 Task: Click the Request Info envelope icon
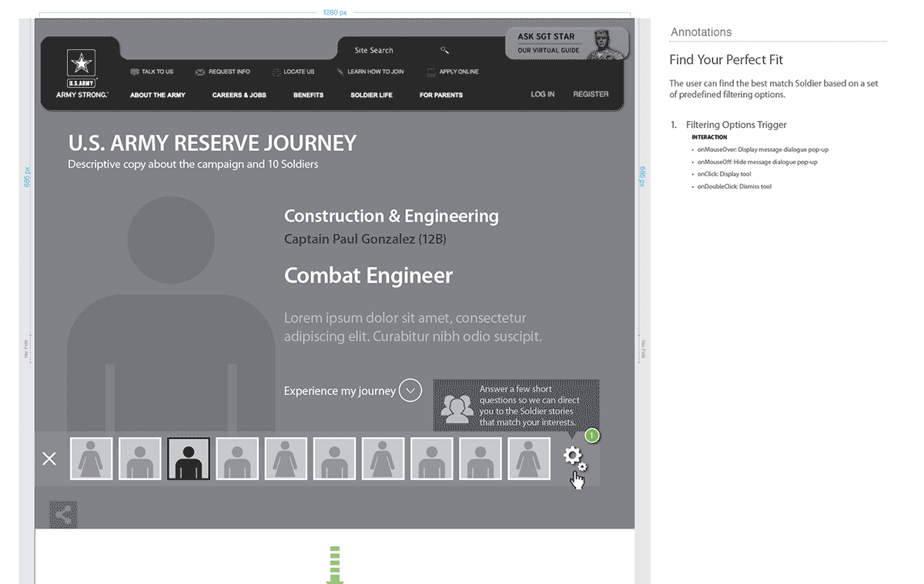click(x=200, y=72)
